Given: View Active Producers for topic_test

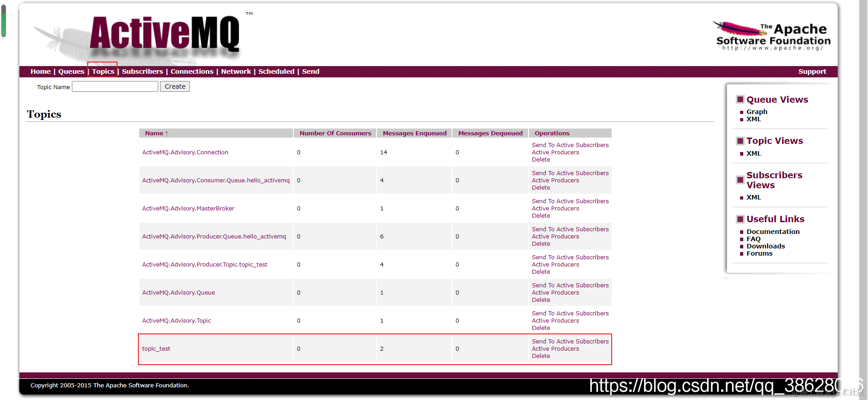Looking at the screenshot, I should click(555, 349).
